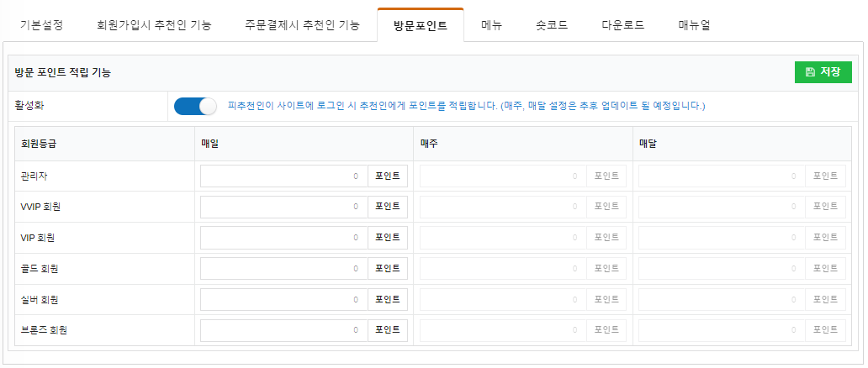Click VIP 회원 monthly points input field
Screen dimensions: 868x368
(722, 238)
